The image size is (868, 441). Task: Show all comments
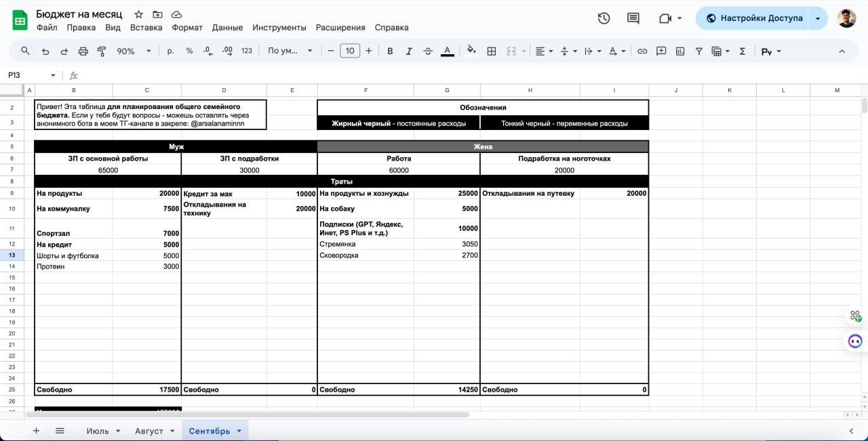point(633,18)
